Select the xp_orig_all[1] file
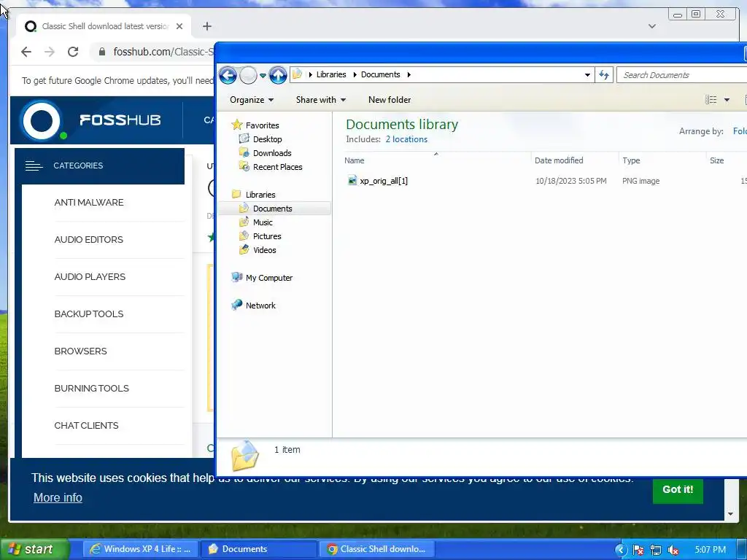747x560 pixels. point(384,181)
